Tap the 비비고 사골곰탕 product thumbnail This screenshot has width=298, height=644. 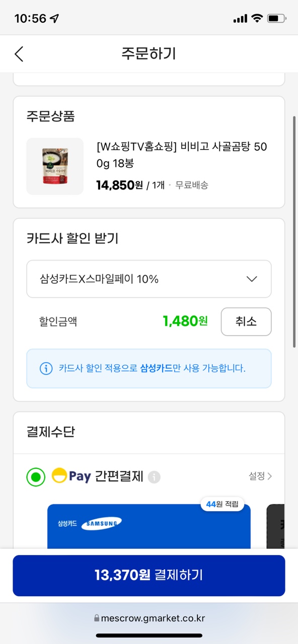coord(55,166)
